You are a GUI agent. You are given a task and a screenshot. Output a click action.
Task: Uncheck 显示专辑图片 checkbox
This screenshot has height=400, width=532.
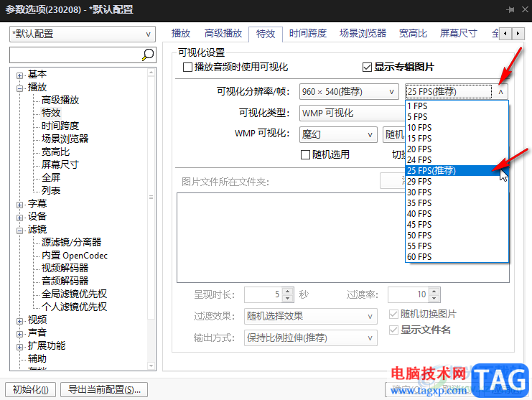click(367, 68)
